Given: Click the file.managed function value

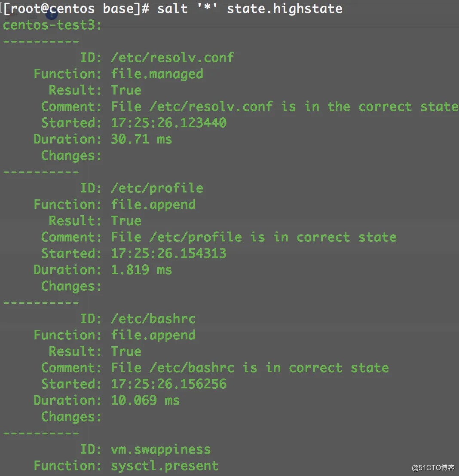Looking at the screenshot, I should click(x=157, y=74).
